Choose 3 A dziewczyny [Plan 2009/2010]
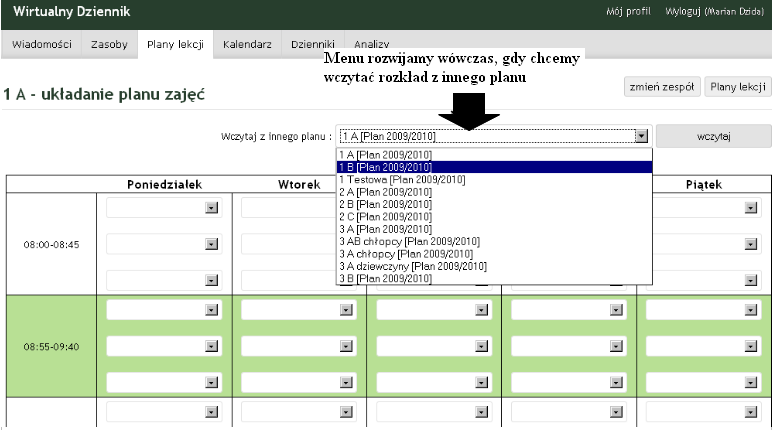773x430 pixels. pos(494,266)
